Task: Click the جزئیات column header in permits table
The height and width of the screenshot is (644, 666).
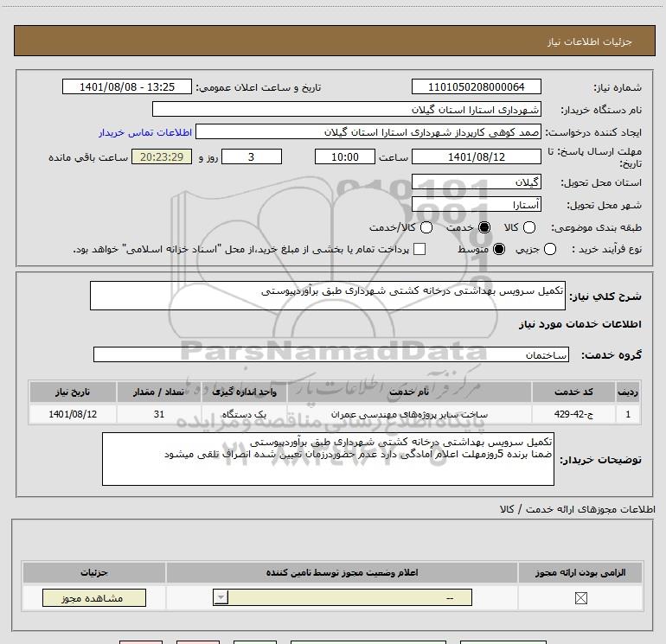Action: click(x=94, y=572)
